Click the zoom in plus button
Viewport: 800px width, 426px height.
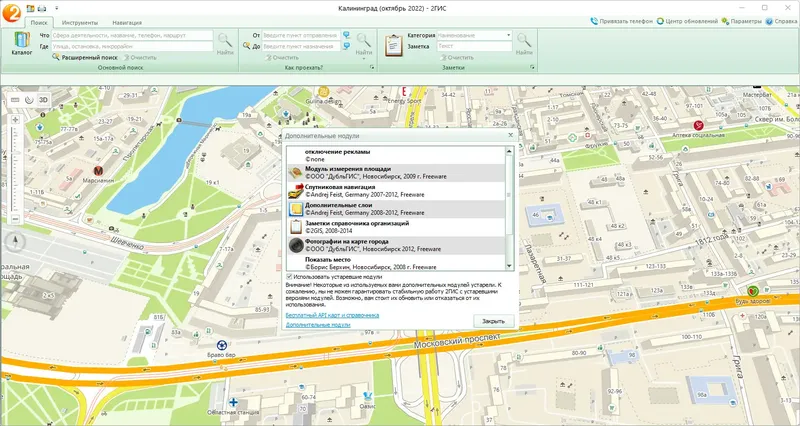click(15, 119)
